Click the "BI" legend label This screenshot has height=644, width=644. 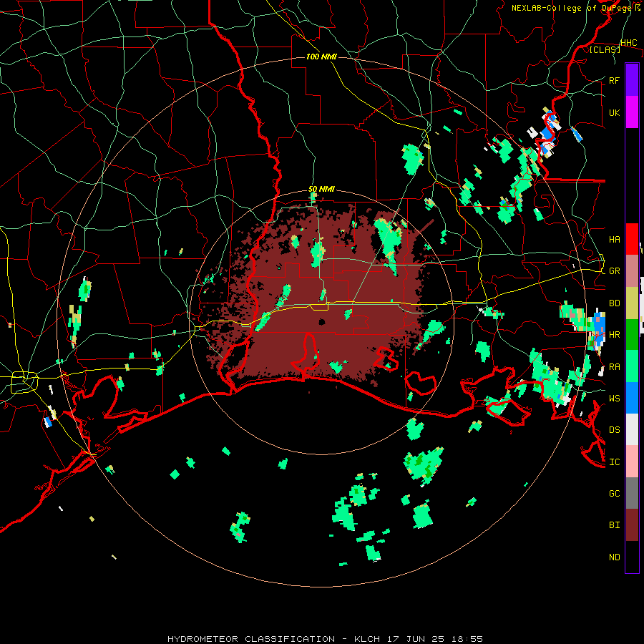614,525
